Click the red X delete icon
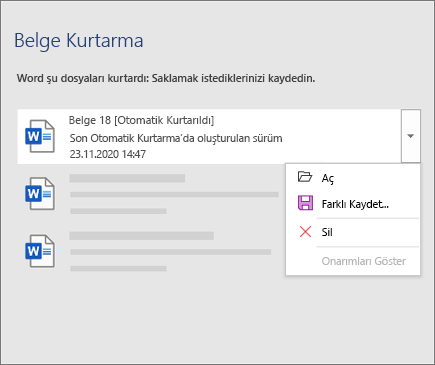 click(x=305, y=232)
